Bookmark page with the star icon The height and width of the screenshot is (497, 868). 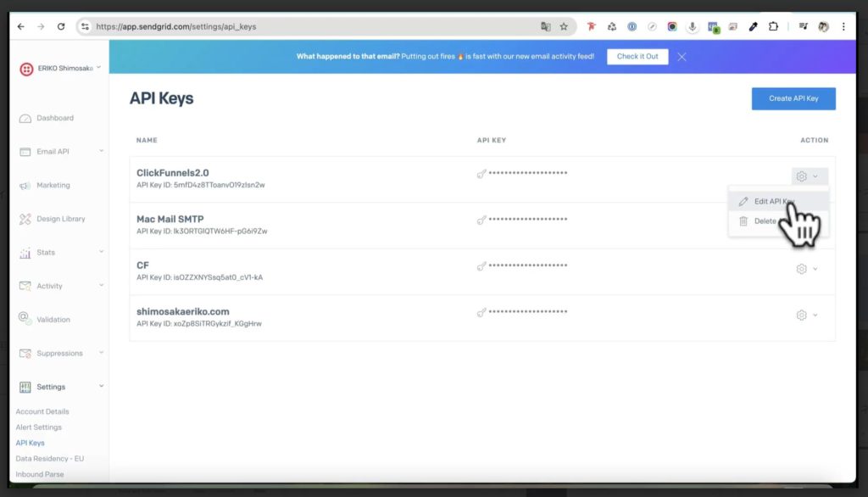point(564,27)
